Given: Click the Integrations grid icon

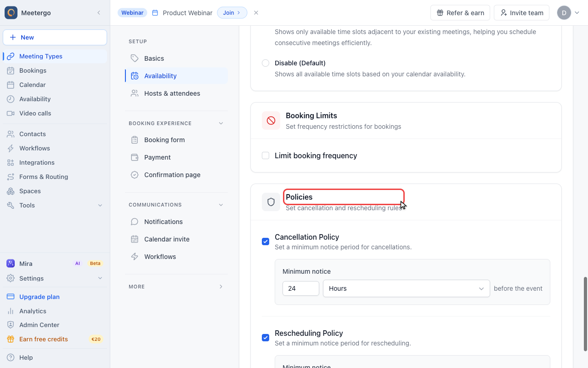Looking at the screenshot, I should click(11, 162).
